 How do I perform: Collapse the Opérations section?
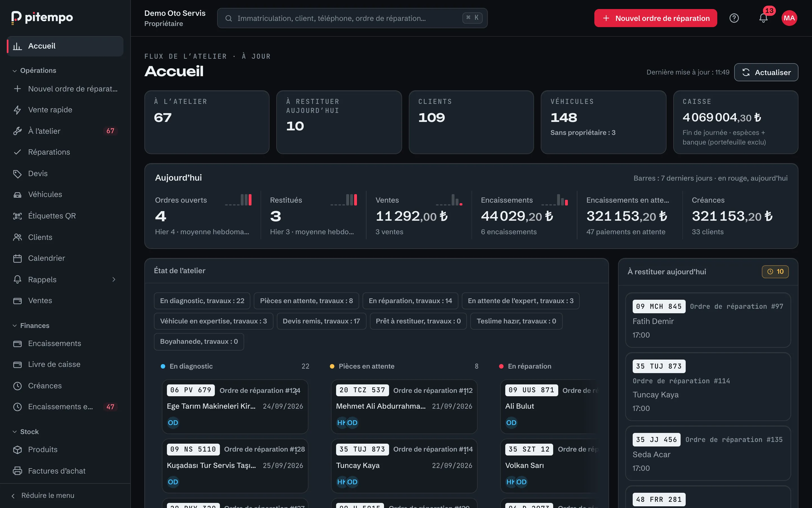pyautogui.click(x=34, y=71)
